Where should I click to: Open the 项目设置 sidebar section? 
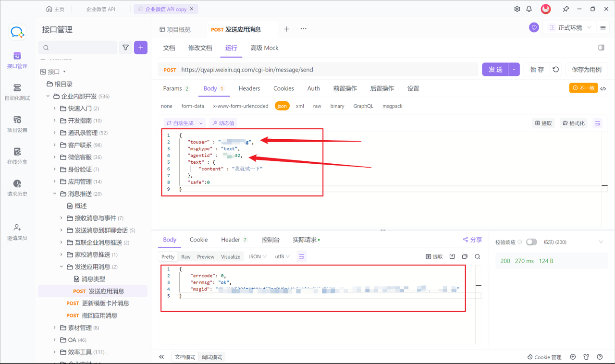coord(17,124)
